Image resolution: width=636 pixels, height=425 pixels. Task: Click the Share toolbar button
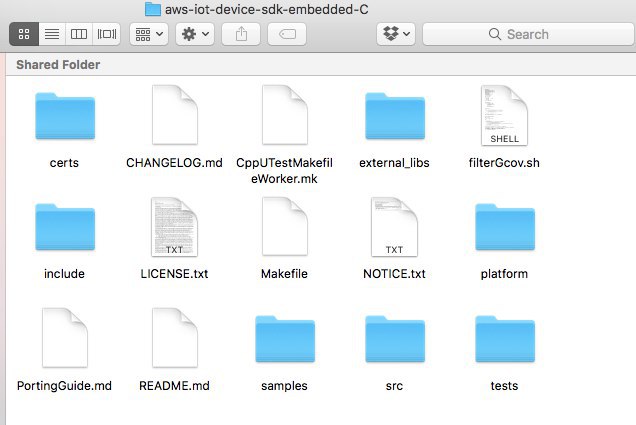241,34
